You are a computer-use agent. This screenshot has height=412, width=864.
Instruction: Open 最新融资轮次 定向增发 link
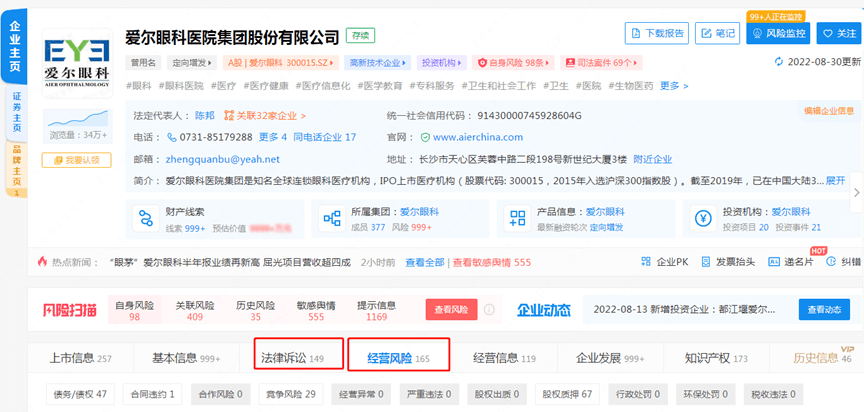pos(606,227)
